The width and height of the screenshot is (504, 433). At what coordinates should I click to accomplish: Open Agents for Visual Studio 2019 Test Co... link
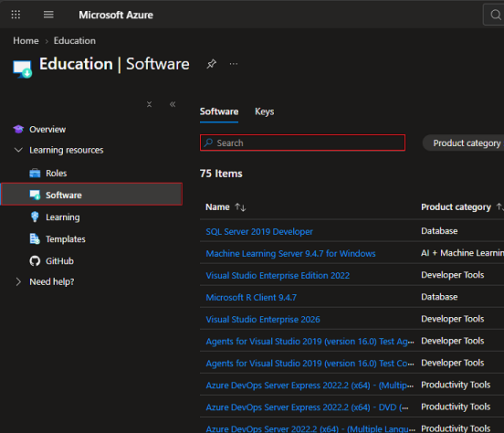click(x=310, y=364)
